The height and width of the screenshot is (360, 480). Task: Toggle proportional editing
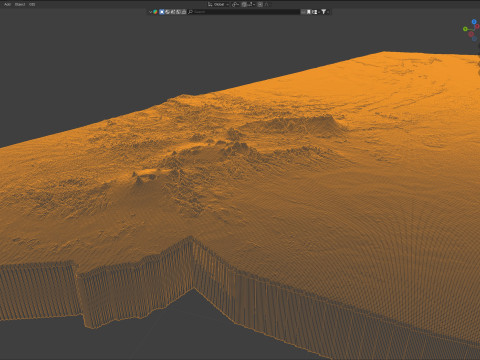(x=260, y=4)
